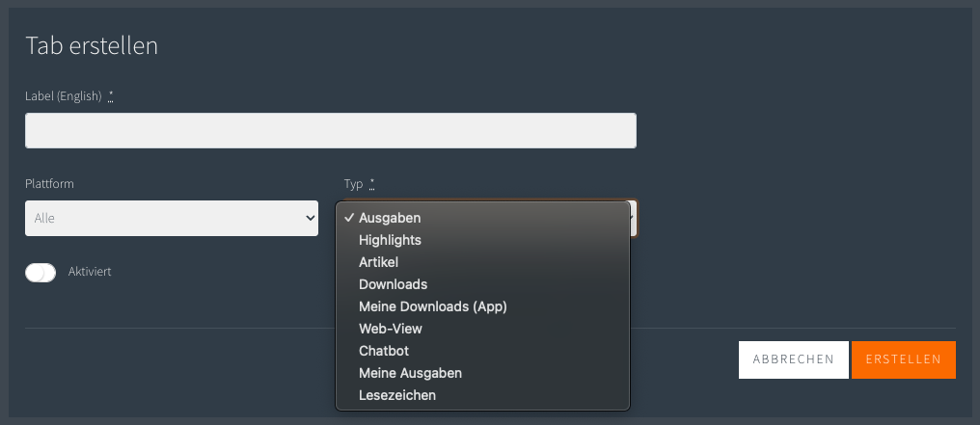This screenshot has height=425, width=980.
Task: Click the checkmark icon beside Ausgaben
Action: click(x=349, y=218)
